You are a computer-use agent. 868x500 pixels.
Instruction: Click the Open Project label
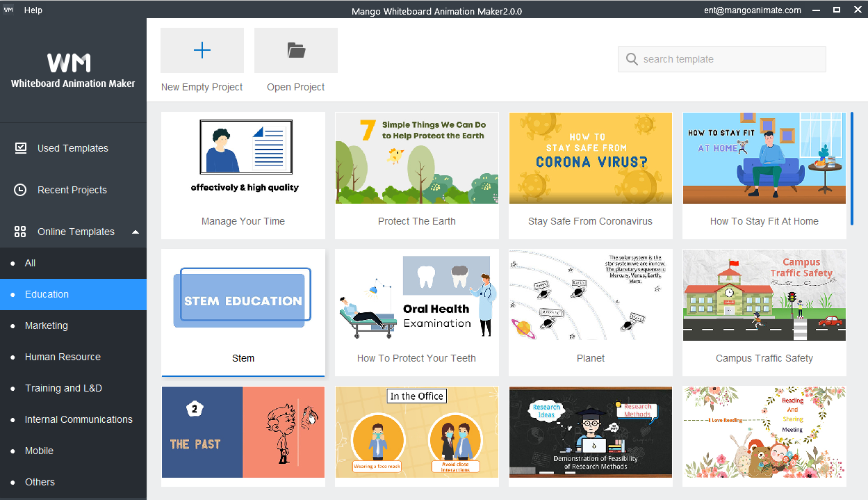click(296, 87)
